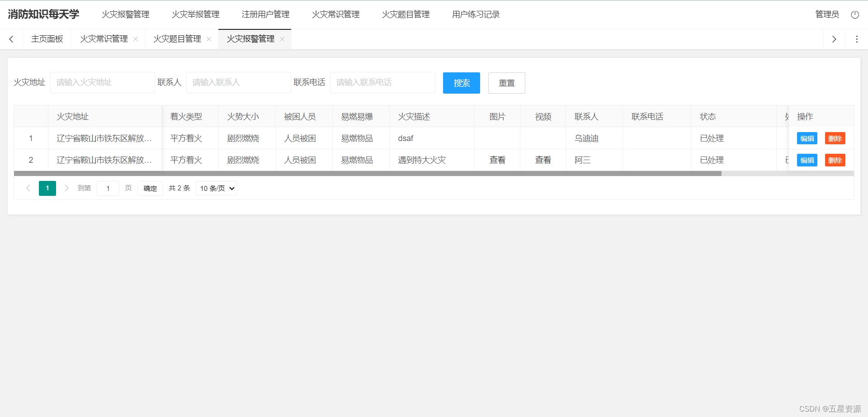The image size is (868, 417).
Task: Close the 火灾常识管理 tab
Action: [x=136, y=39]
